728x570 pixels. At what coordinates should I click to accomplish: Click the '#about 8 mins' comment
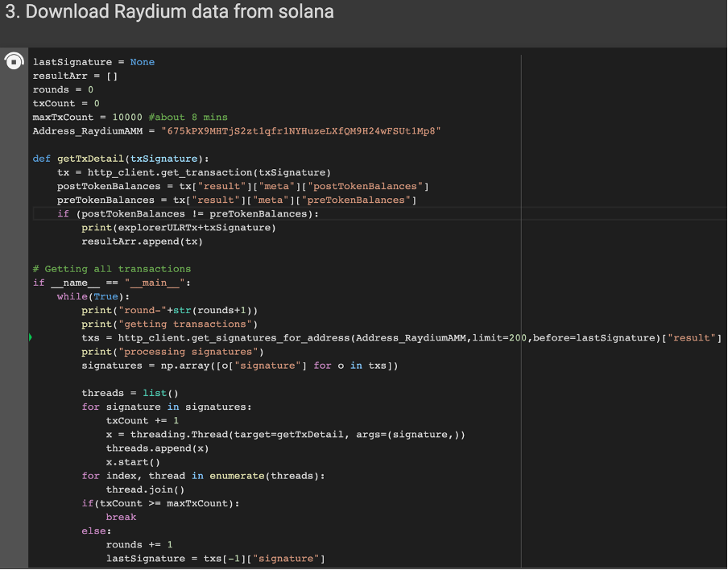click(188, 118)
